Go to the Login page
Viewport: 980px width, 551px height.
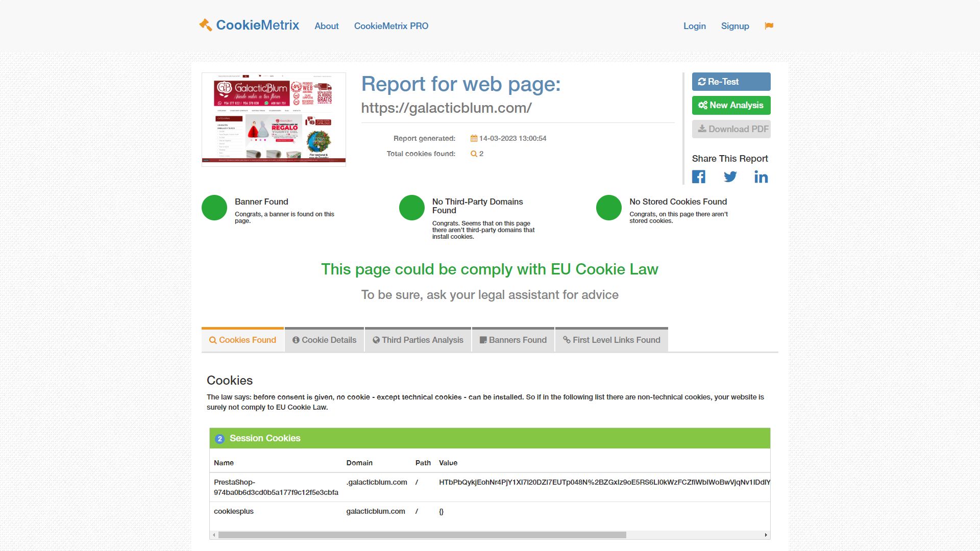click(694, 26)
